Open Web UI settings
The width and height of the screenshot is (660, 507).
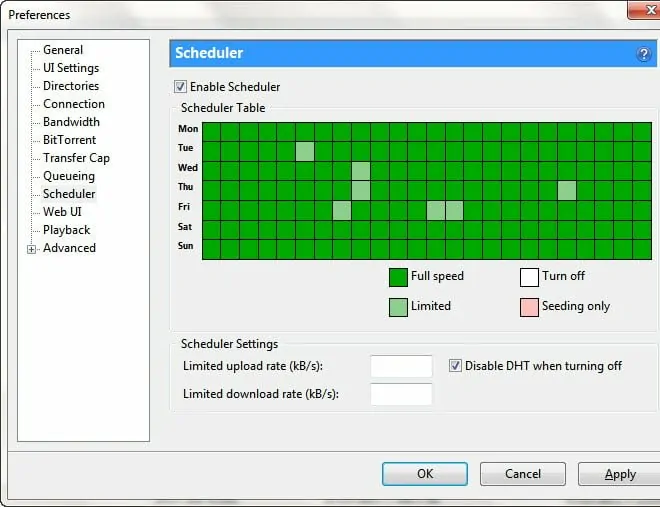62,212
